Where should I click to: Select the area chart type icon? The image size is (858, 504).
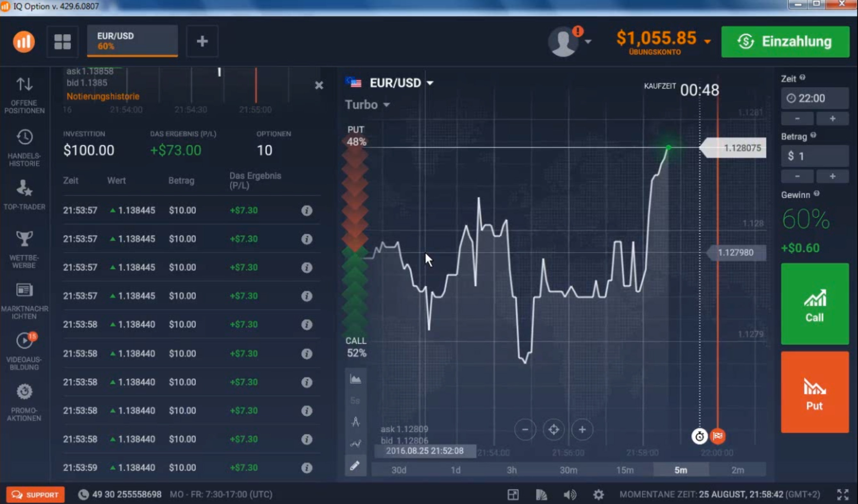[355, 379]
